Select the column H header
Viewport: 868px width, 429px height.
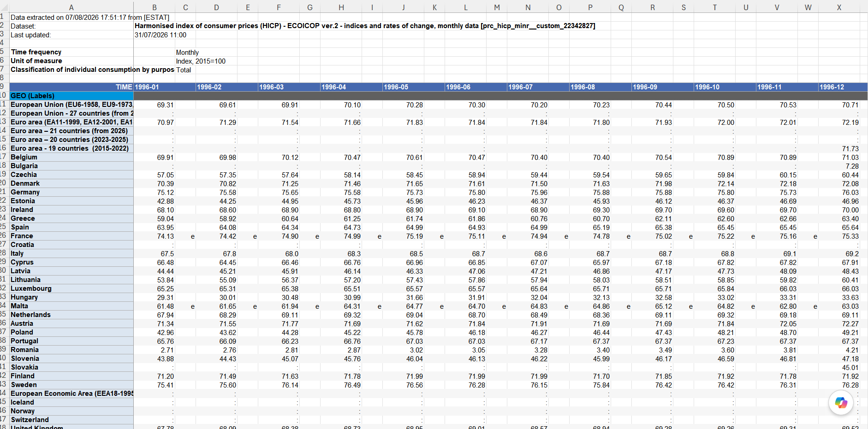[341, 7]
